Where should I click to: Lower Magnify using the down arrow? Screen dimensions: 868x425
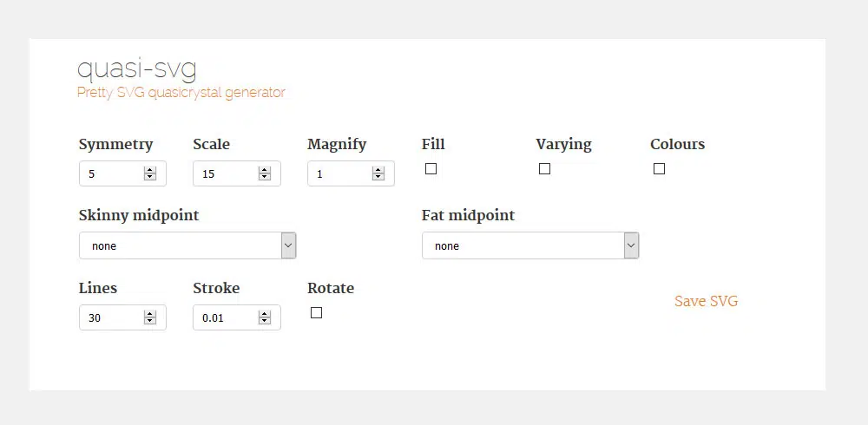pyautogui.click(x=378, y=177)
